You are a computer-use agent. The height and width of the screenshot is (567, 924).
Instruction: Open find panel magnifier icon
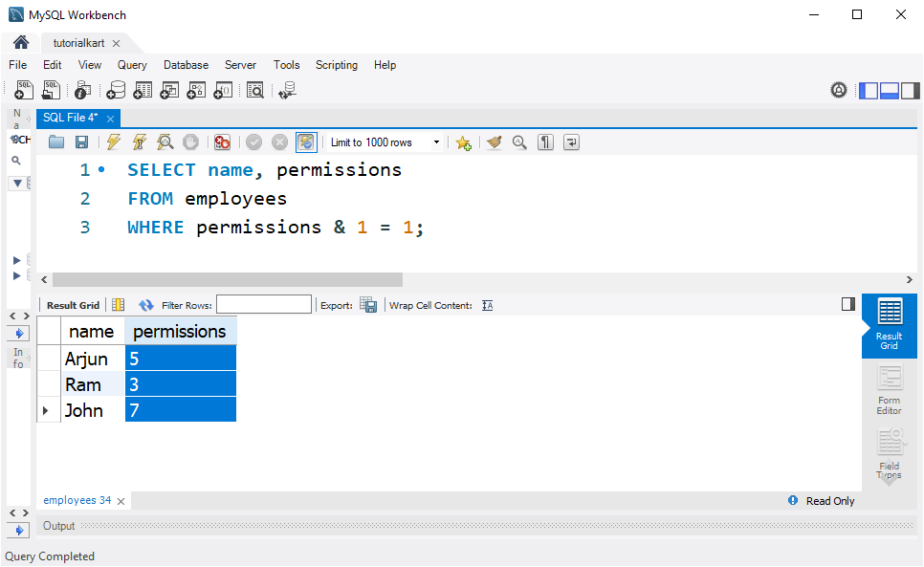point(519,142)
